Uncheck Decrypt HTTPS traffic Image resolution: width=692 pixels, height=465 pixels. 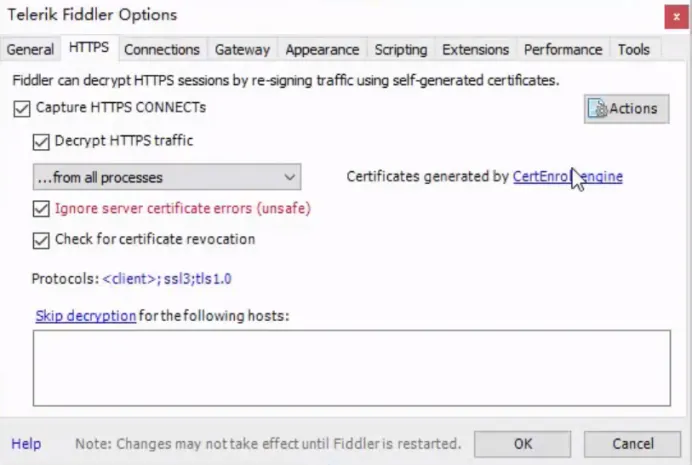click(x=41, y=142)
